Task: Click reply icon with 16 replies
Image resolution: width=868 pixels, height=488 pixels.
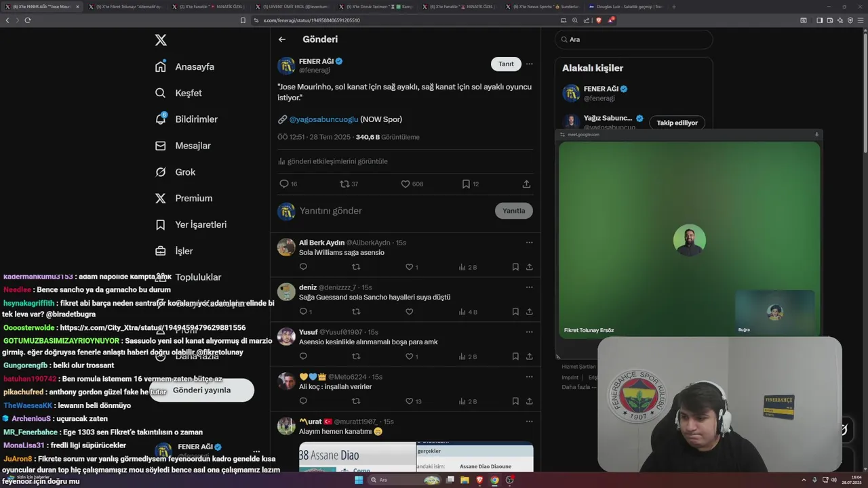Action: pos(288,184)
